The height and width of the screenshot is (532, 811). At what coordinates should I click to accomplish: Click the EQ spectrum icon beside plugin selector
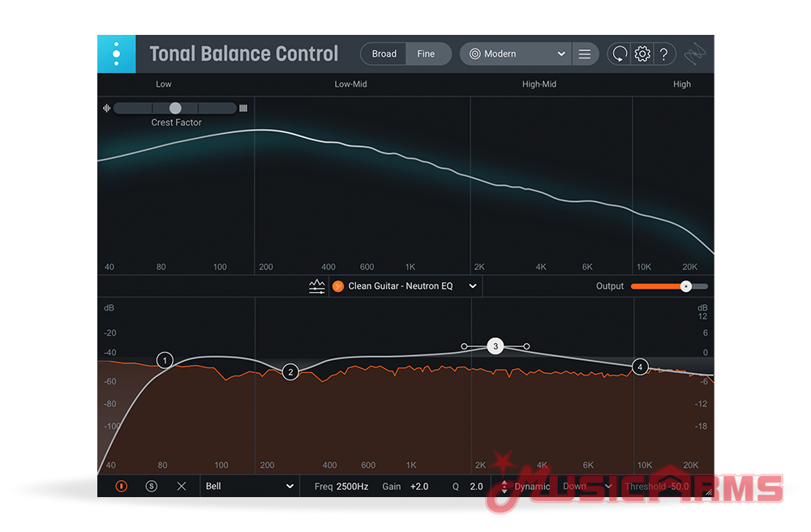317,286
